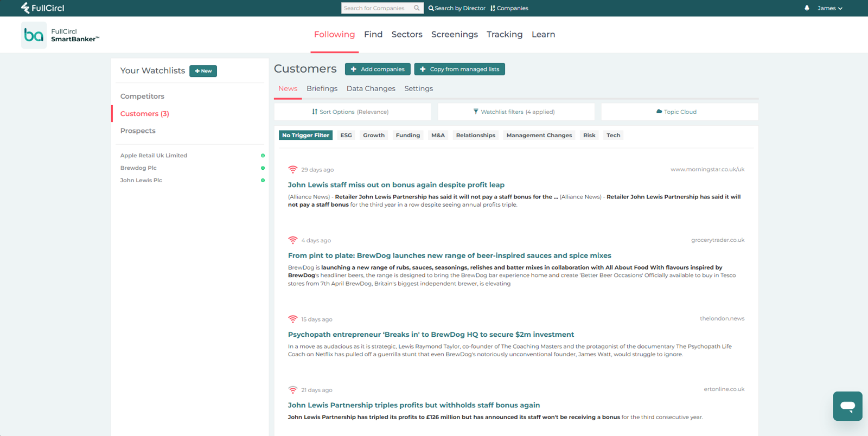
Task: Select the Prospects watchlist
Action: click(x=138, y=131)
